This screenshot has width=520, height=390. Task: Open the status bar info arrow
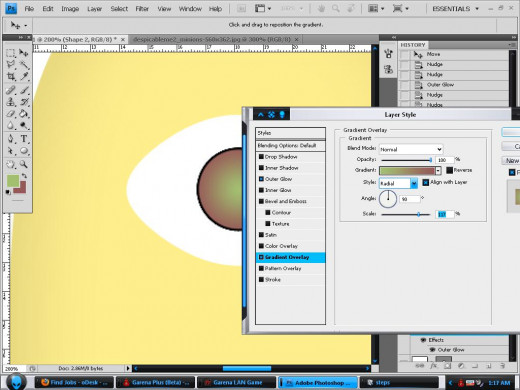tap(128, 368)
